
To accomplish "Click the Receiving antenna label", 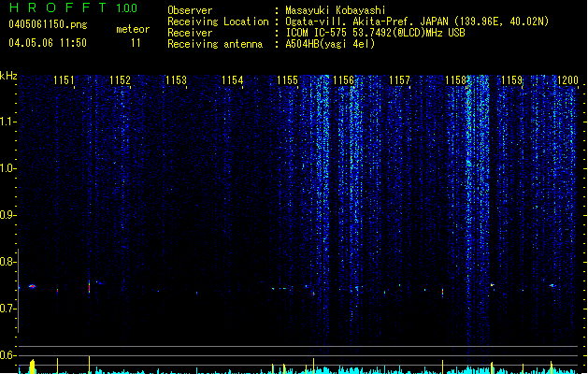I will pos(215,44).
